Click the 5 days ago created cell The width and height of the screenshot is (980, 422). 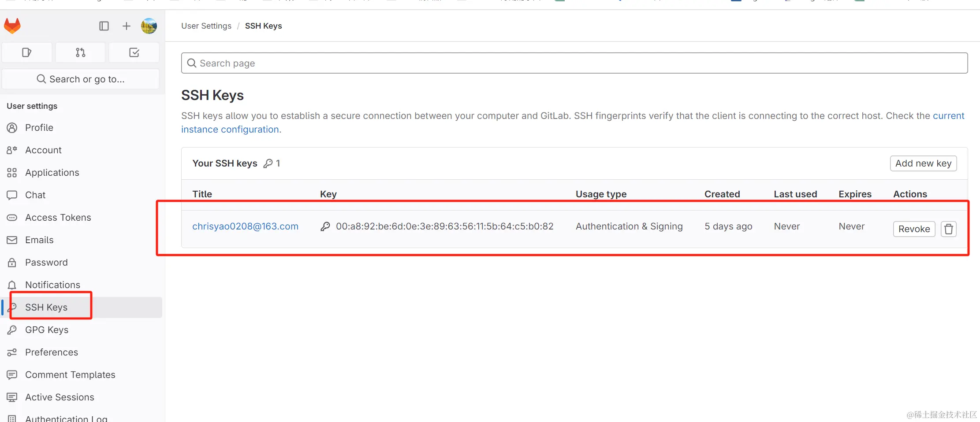click(x=728, y=226)
